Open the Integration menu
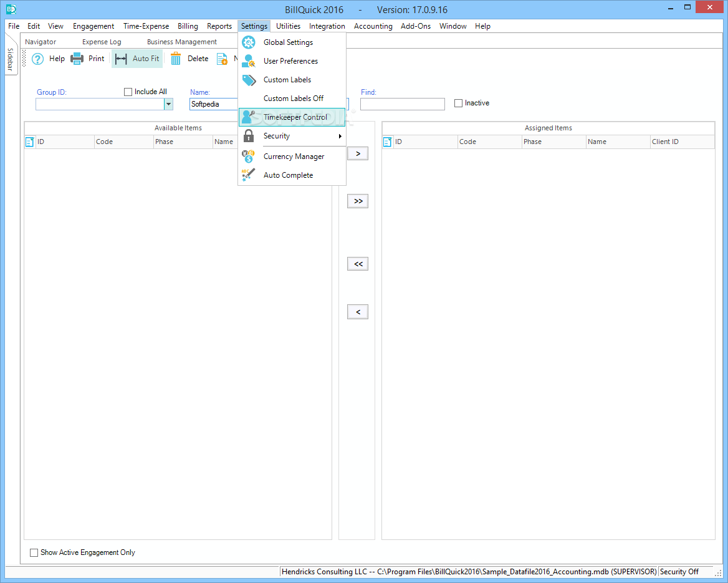The height and width of the screenshot is (583, 728). [327, 26]
